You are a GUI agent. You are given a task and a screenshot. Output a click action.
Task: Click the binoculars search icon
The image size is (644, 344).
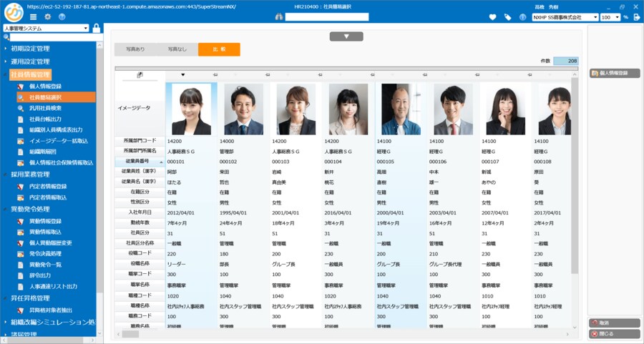279,17
